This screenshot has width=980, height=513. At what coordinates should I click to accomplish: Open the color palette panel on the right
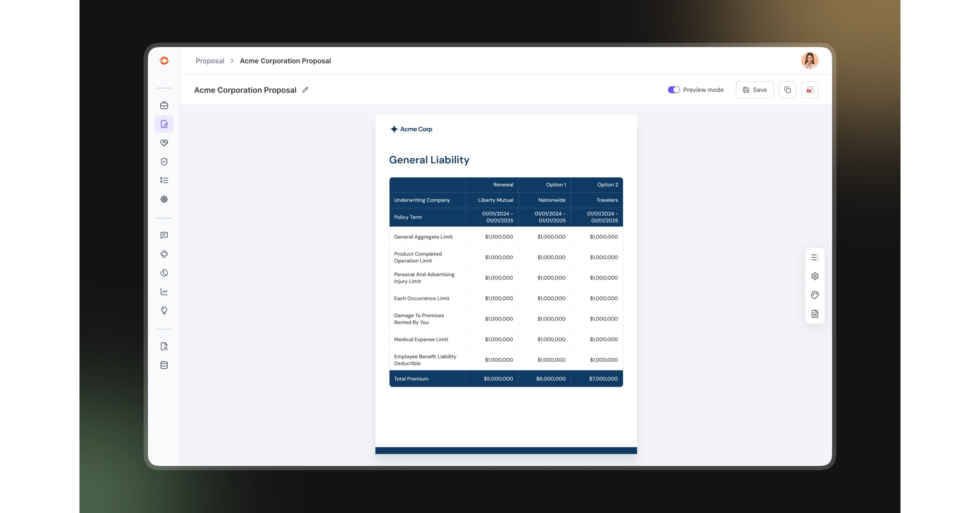coord(815,295)
